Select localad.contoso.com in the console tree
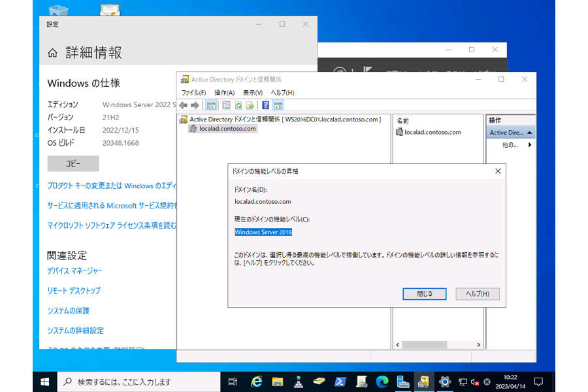The image size is (588, 392). (223, 129)
